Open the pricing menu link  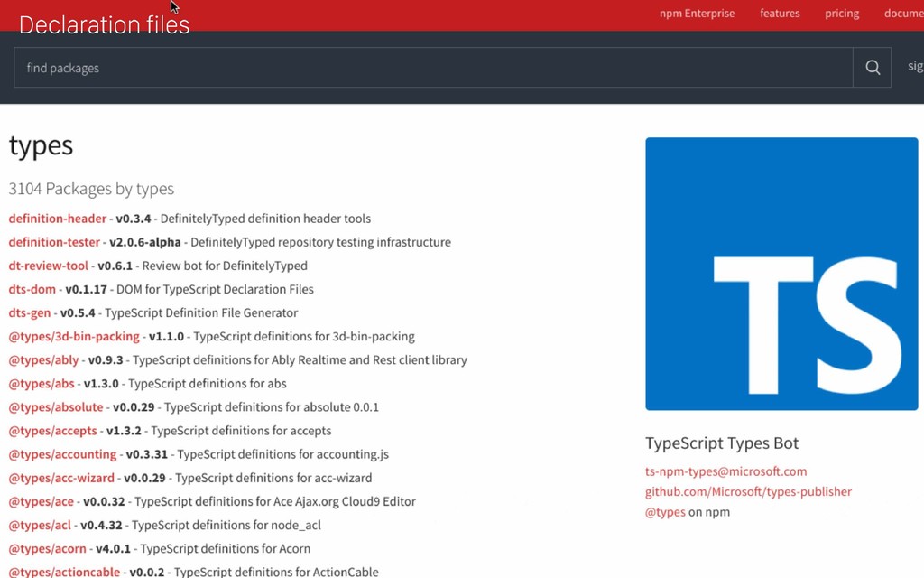(x=842, y=13)
